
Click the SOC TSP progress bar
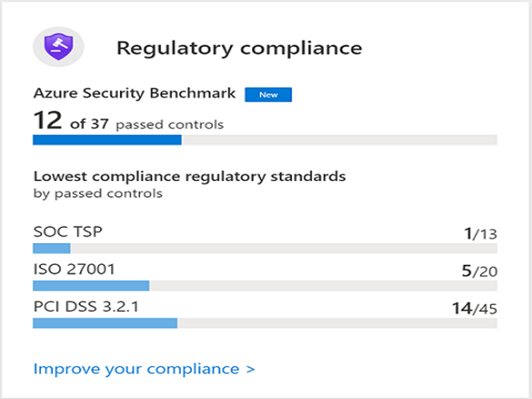click(x=266, y=247)
